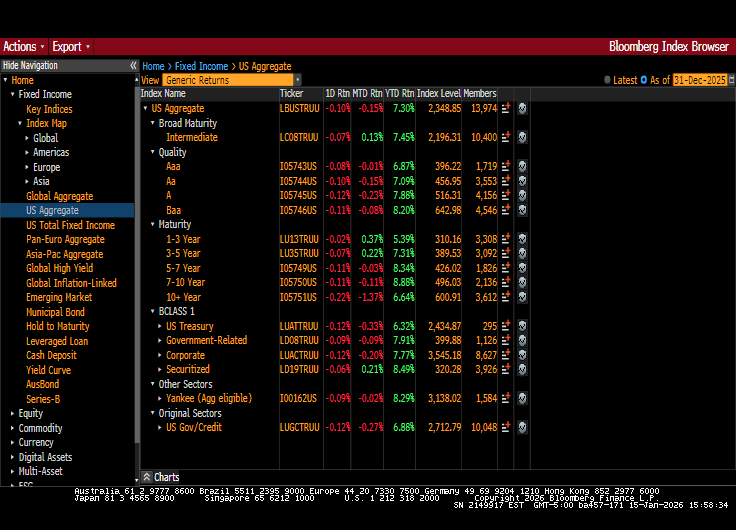
Task: Expand the Digital Assets tree node
Action: pos(12,457)
